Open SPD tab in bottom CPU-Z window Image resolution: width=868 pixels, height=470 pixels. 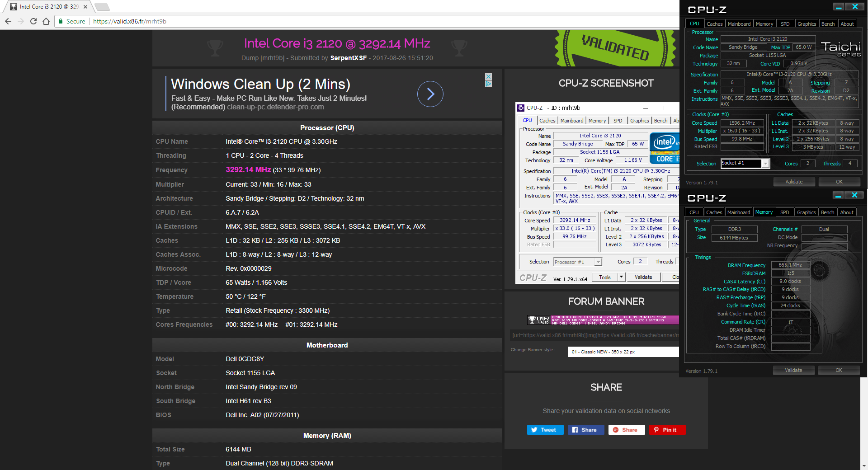point(785,212)
